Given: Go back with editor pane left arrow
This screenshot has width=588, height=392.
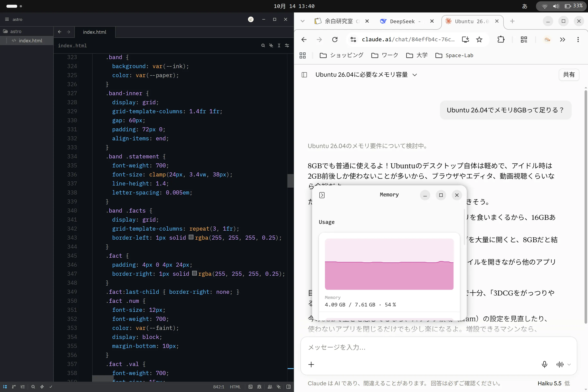Looking at the screenshot, I should click(60, 32).
